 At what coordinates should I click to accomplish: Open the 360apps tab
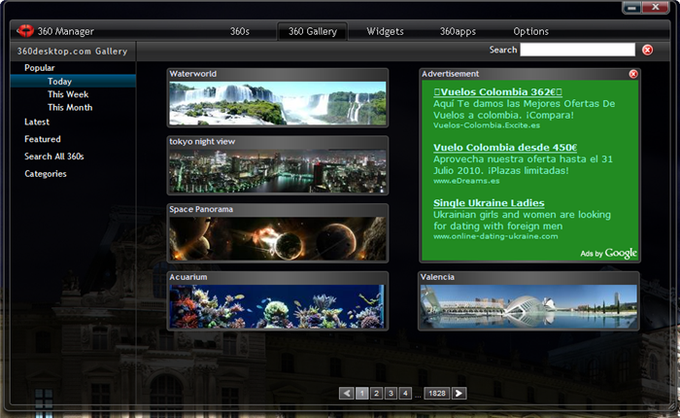coord(458,31)
